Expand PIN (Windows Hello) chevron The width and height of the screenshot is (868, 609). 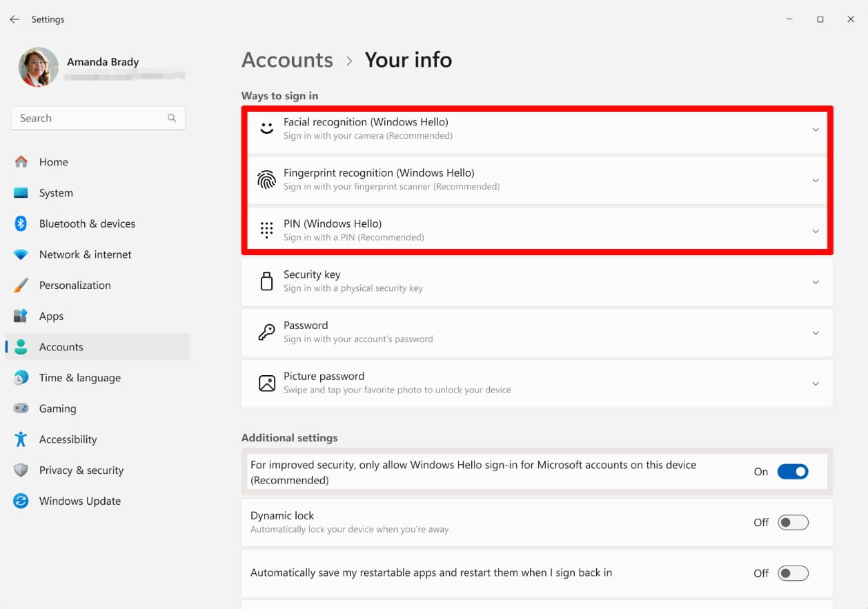tap(816, 231)
